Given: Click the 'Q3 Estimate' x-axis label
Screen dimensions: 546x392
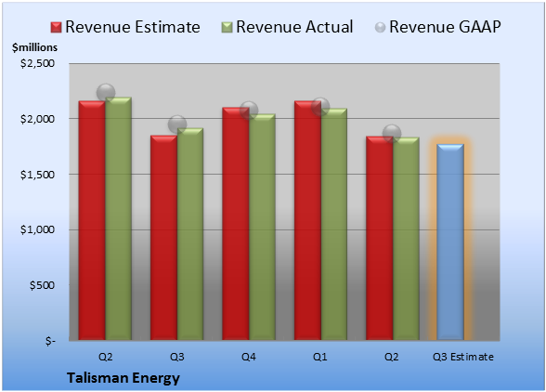Looking at the screenshot, I should coord(463,357).
